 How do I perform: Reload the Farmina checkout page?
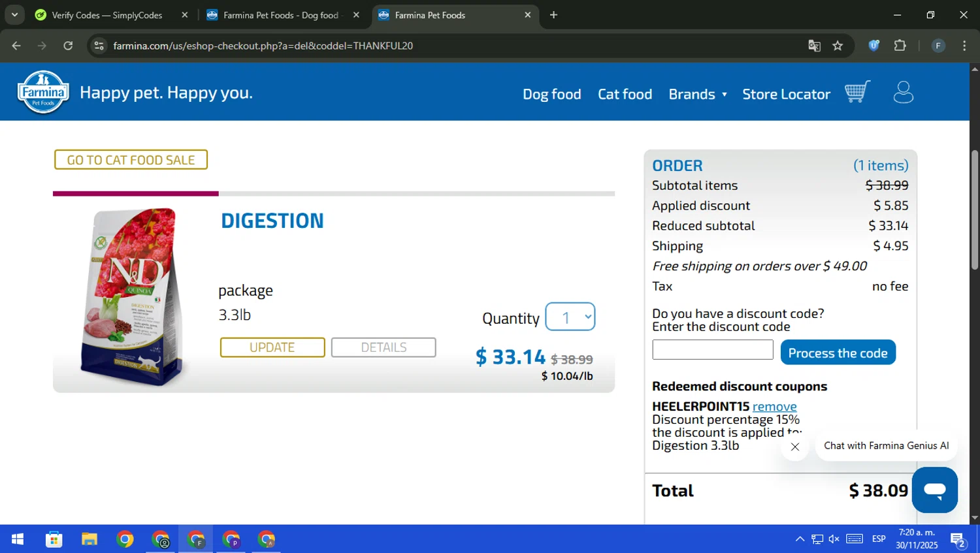[x=68, y=46]
